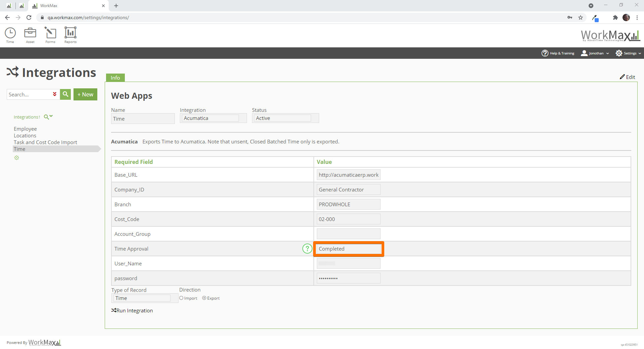Open the Jonothan user dropdown arrow
644x349 pixels.
607,53
